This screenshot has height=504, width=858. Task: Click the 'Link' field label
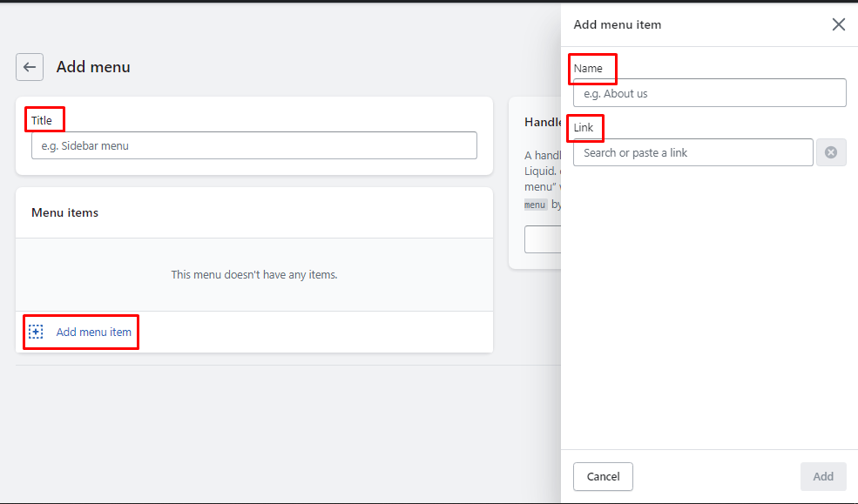(x=584, y=128)
